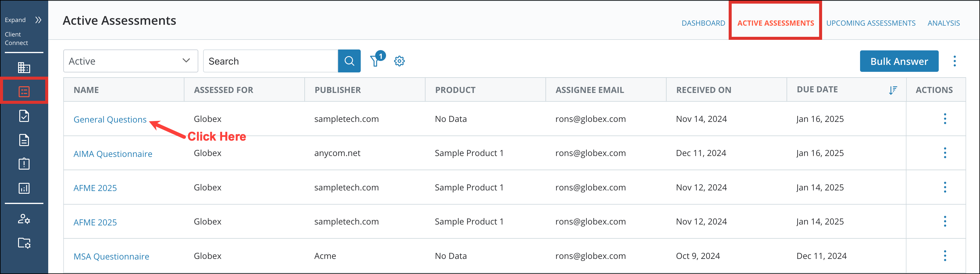Screen dimensions: 980x274
Task: Open more options menu beside Bulk Answer
Action: click(954, 61)
